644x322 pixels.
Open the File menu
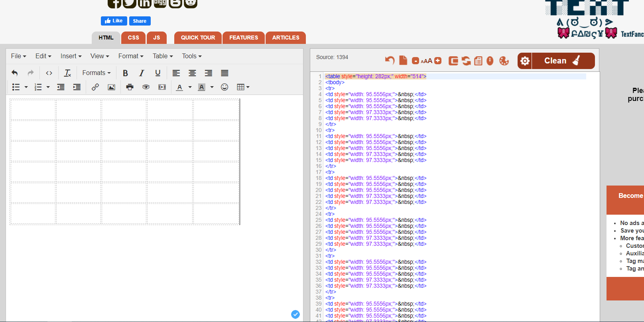[18, 56]
